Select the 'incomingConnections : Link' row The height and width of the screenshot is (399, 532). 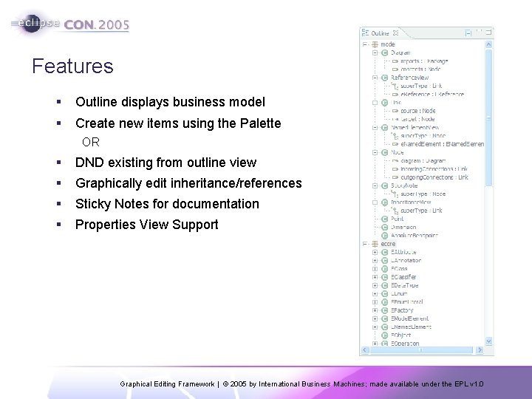tap(430, 169)
